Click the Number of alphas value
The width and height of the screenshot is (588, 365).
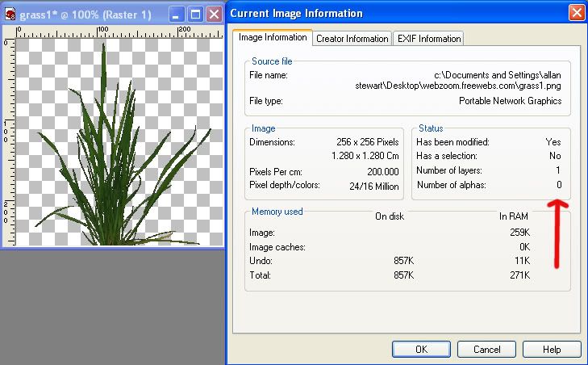click(x=558, y=186)
